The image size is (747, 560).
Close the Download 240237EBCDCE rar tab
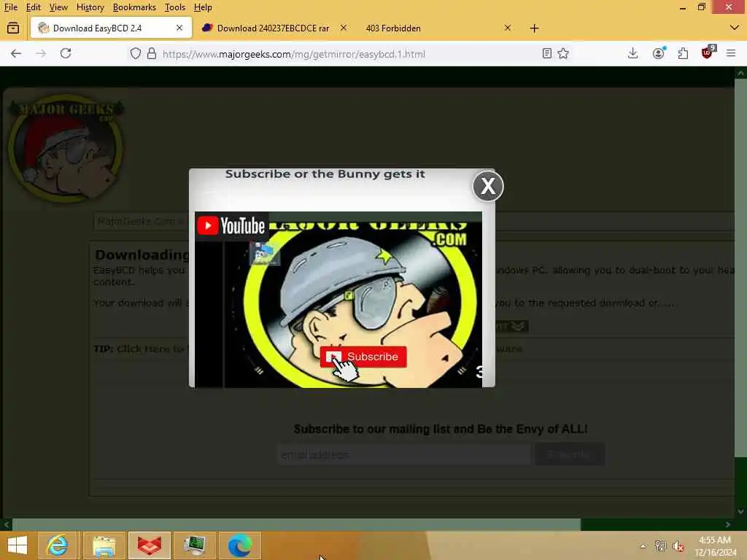point(343,28)
